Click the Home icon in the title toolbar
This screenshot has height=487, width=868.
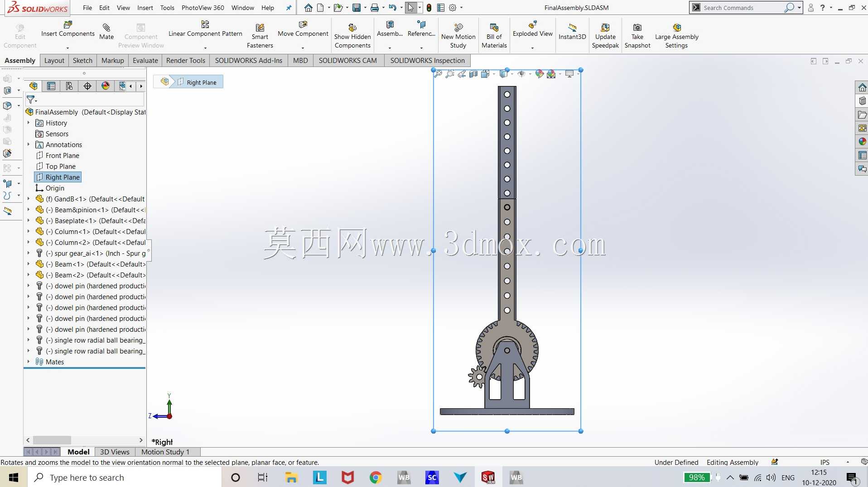coord(309,8)
